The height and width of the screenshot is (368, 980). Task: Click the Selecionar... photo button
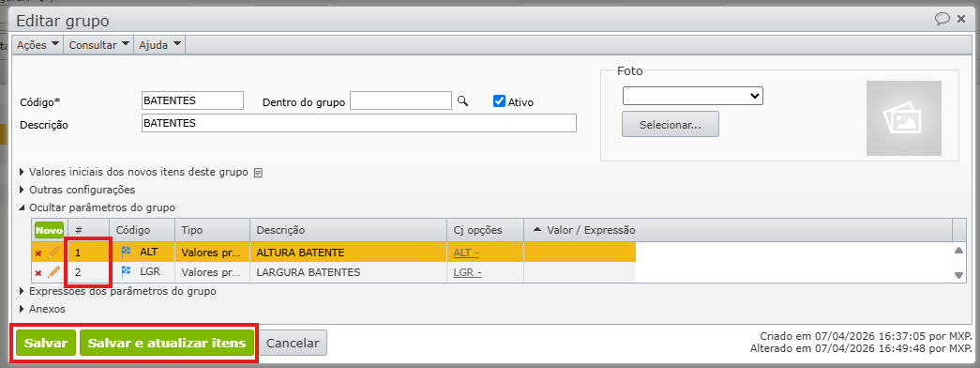coord(670,125)
